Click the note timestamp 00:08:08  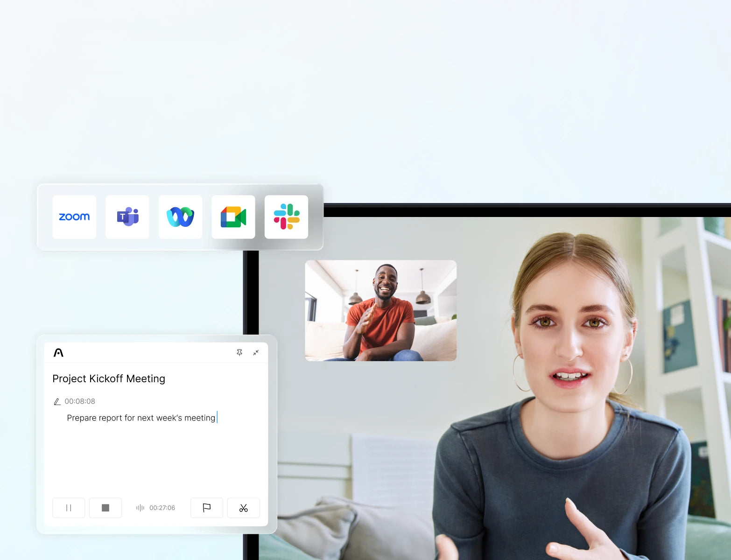click(80, 401)
